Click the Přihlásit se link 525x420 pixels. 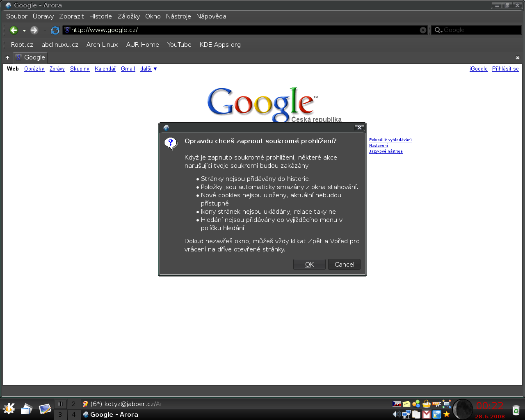[x=505, y=69]
